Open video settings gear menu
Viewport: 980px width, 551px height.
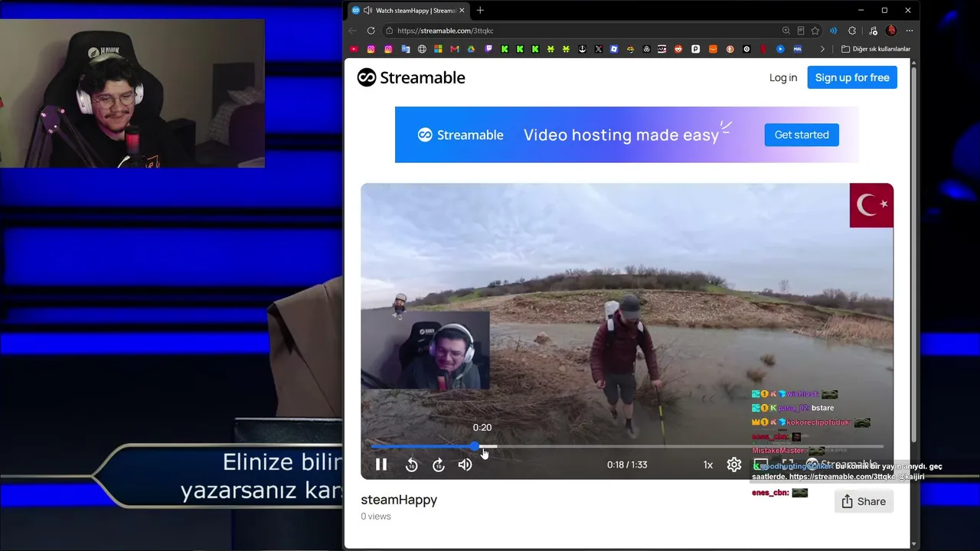tap(734, 465)
